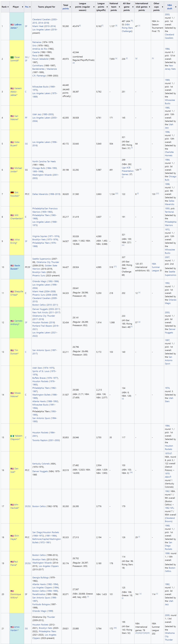Image resolution: width=178 pixels, height=644 pixels.
Task: Click the US flag beside Wilt Chamberlain
Action: point(12,215)
